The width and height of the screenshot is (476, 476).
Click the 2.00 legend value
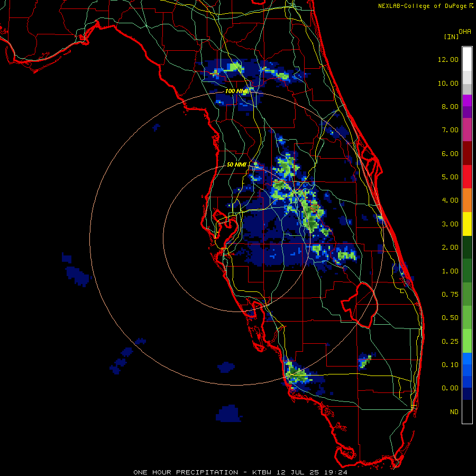[450, 248]
